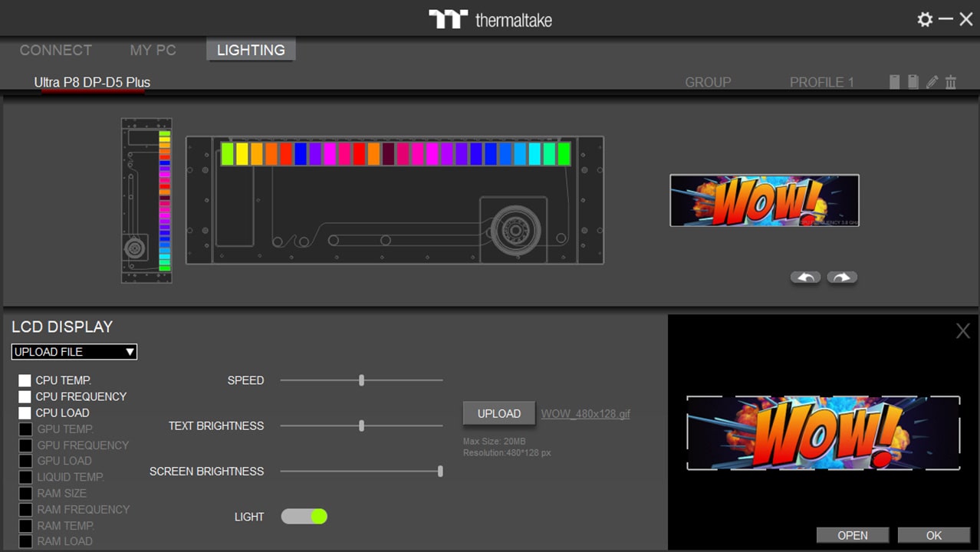The image size is (980, 552).
Task: Click the SCREEN BRIGHTNESS label
Action: (x=207, y=472)
